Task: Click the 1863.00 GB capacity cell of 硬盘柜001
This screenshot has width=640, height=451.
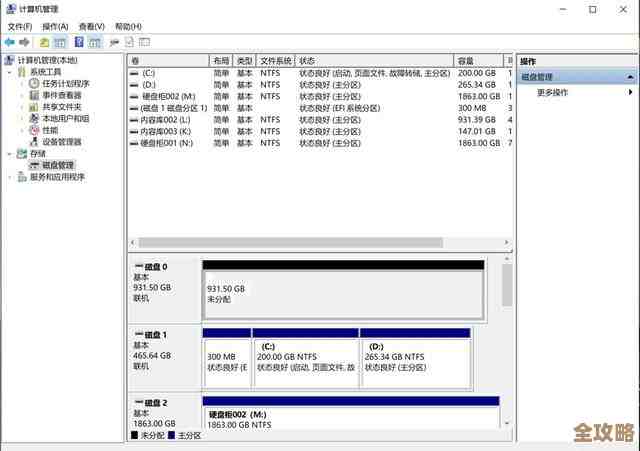Action: (x=479, y=143)
